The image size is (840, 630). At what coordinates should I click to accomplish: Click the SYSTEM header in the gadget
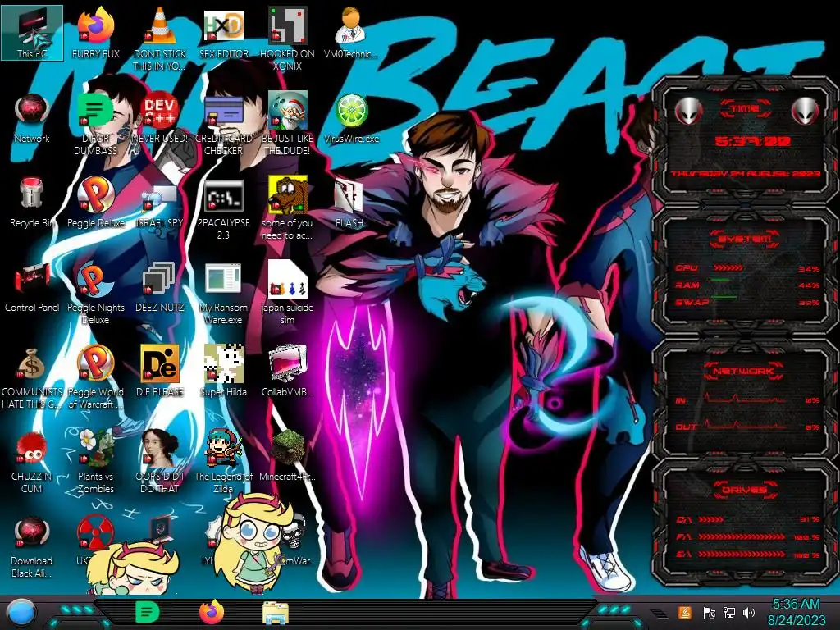click(x=745, y=239)
